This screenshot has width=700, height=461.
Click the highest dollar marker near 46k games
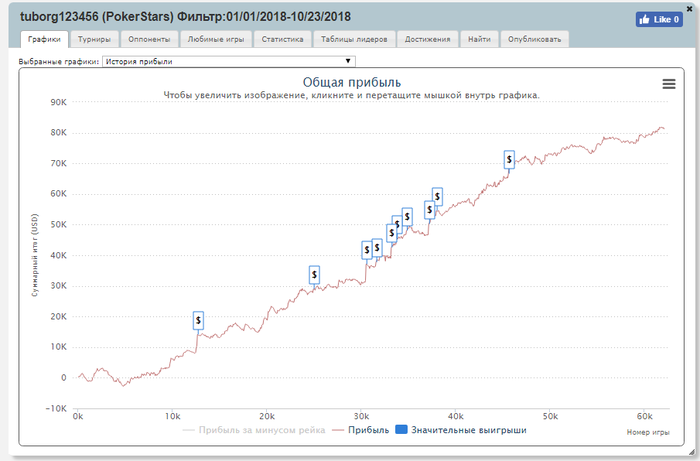point(509,159)
